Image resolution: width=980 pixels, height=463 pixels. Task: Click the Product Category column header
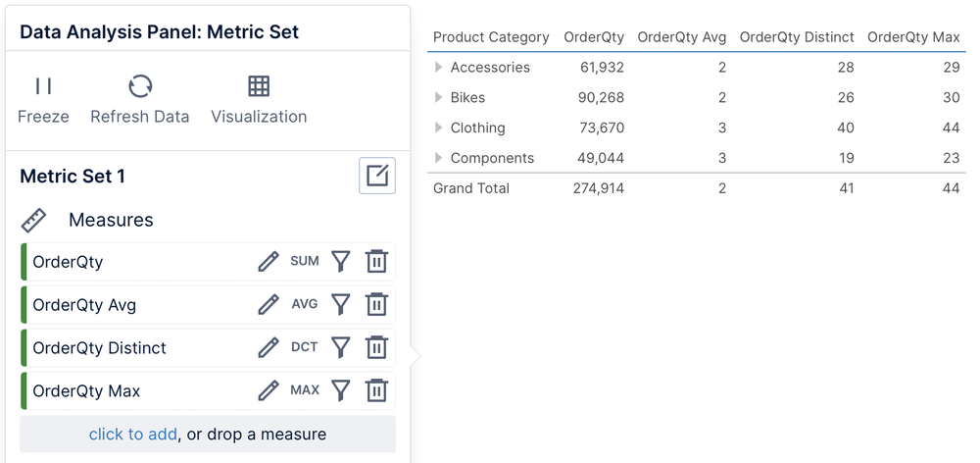[491, 37]
